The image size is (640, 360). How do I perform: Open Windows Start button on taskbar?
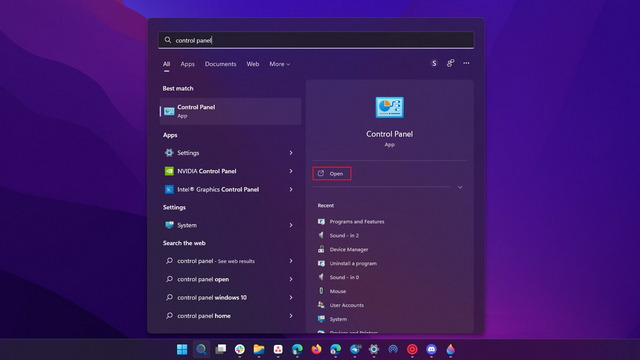(182, 349)
